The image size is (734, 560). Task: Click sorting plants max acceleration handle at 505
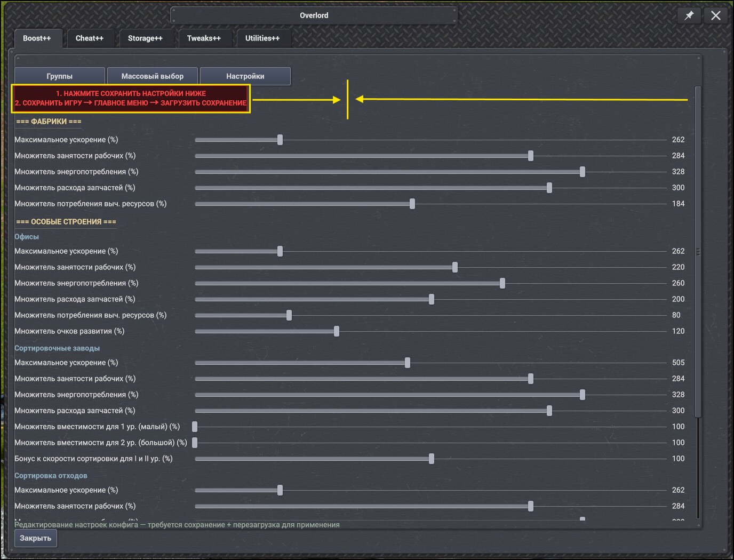click(408, 363)
